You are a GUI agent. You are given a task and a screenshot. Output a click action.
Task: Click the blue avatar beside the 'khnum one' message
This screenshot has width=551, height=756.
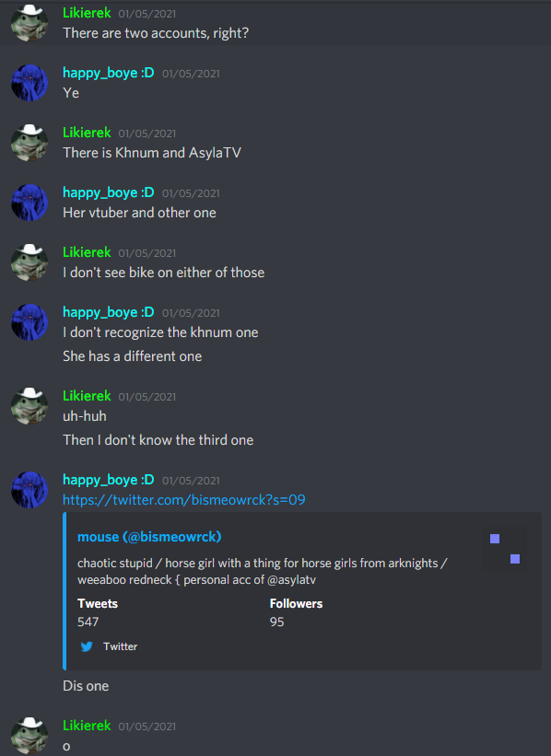(29, 322)
